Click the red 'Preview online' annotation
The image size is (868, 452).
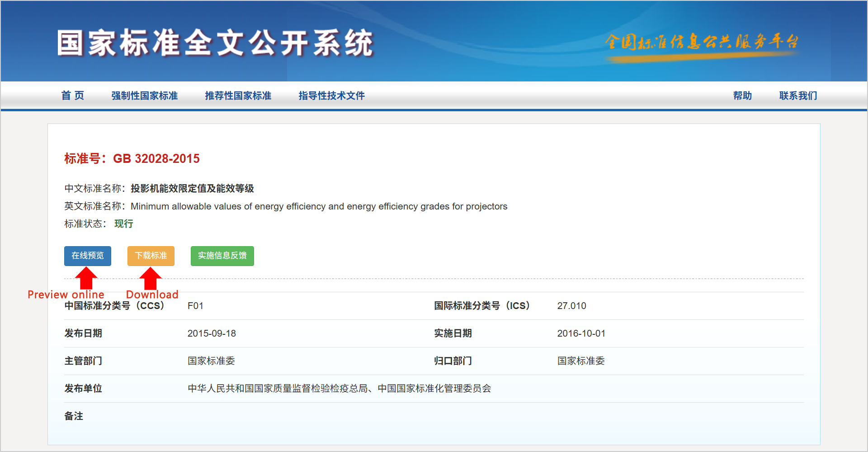pos(66,295)
